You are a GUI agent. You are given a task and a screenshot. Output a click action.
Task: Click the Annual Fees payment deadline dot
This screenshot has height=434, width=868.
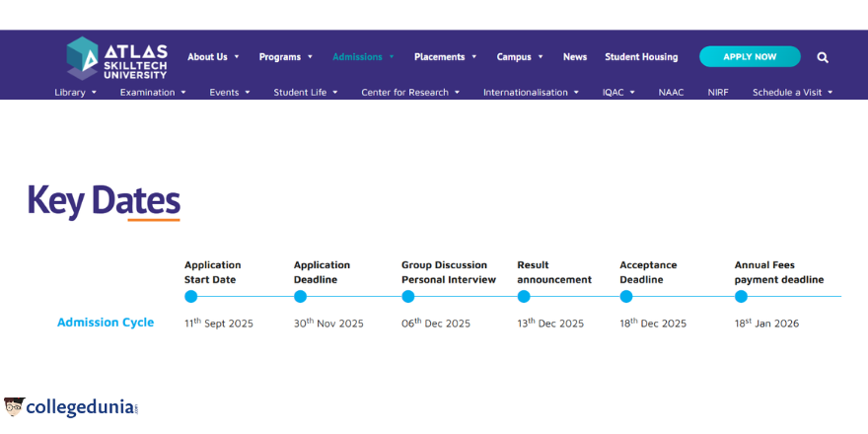741,296
